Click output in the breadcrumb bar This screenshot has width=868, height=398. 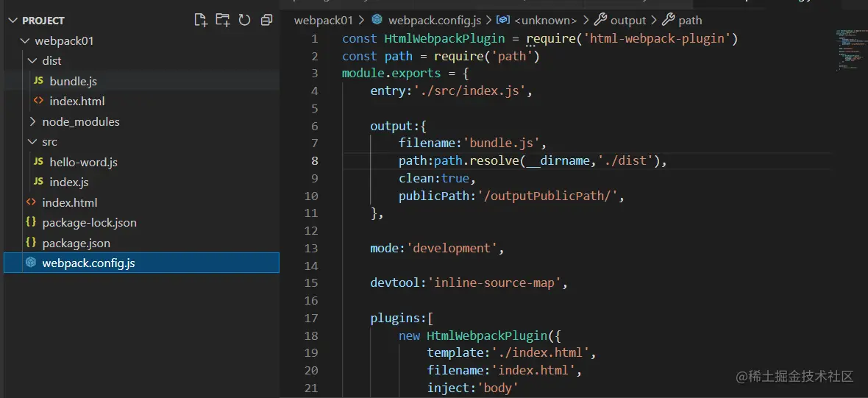628,21
